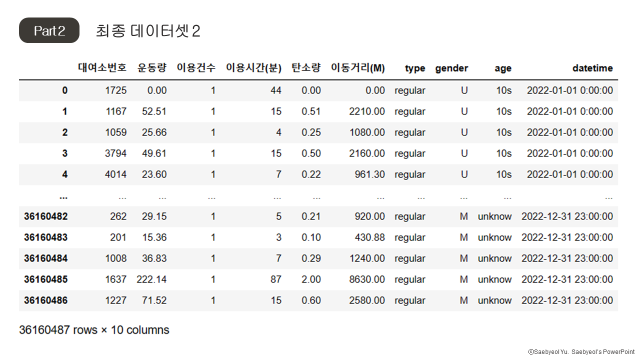Click the age column header
The height and width of the screenshot is (360, 640).
pos(503,69)
